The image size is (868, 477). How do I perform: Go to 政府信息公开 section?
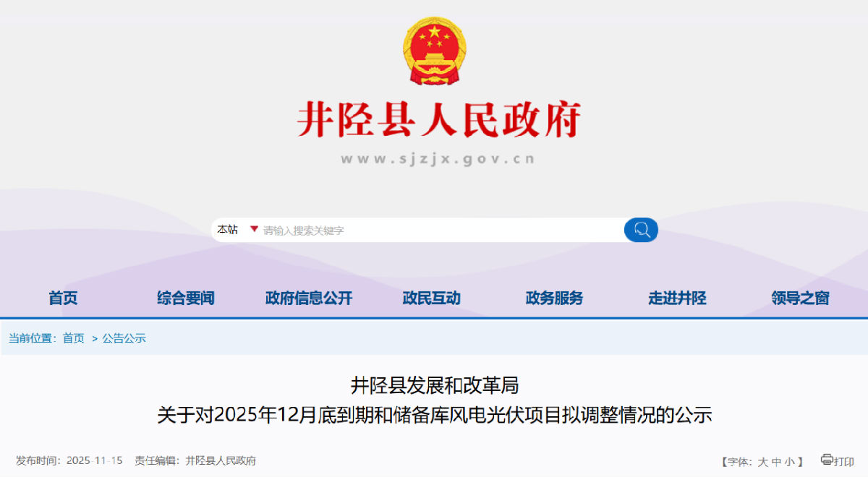[x=309, y=298]
